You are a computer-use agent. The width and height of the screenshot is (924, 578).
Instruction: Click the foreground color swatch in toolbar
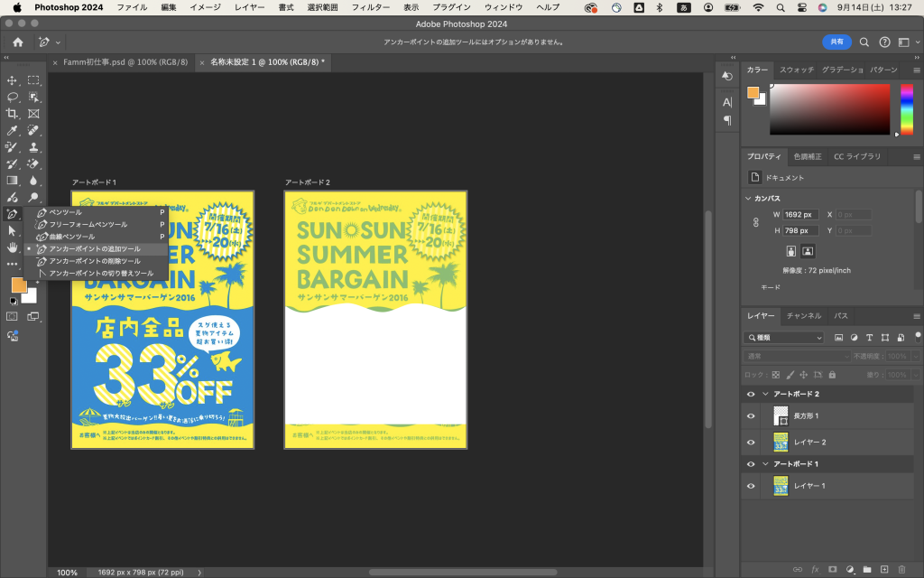click(x=18, y=284)
